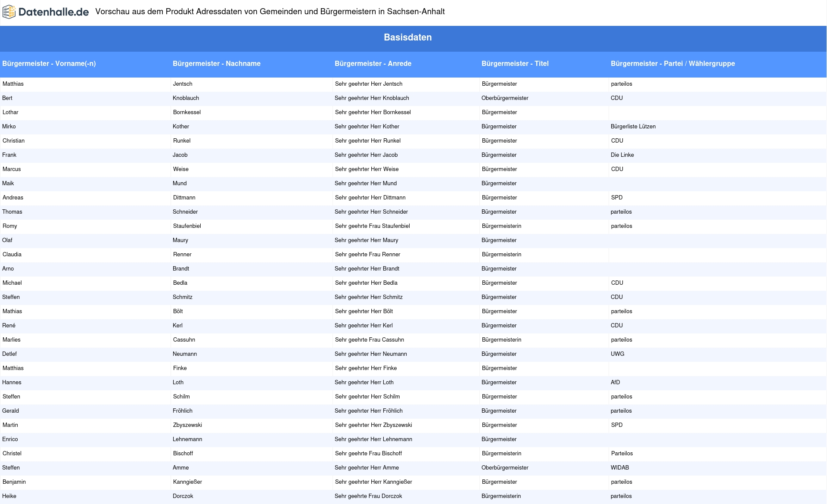Select the surname cell Amme

pyautogui.click(x=181, y=467)
